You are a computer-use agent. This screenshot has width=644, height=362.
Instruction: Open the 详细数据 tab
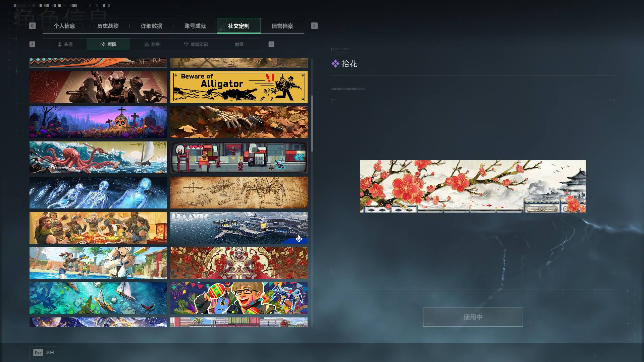coord(152,26)
